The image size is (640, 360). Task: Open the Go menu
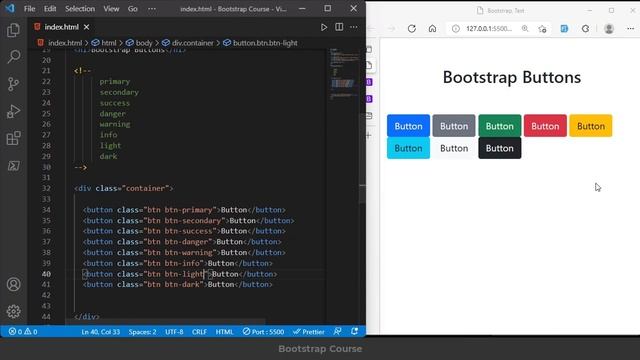pos(133,9)
